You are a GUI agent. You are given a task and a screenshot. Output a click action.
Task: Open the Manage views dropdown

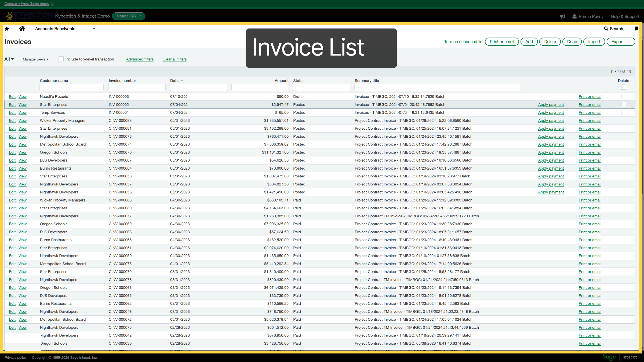click(36, 59)
